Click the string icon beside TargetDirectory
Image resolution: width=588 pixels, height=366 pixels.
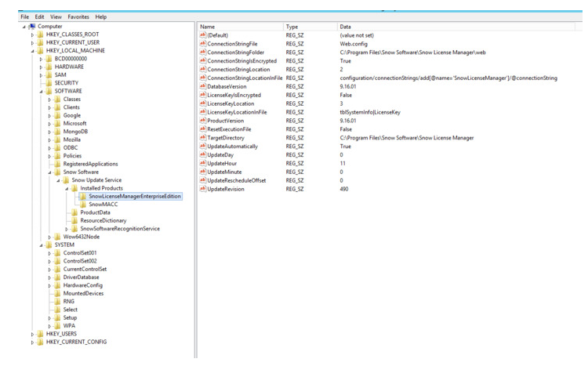(203, 138)
